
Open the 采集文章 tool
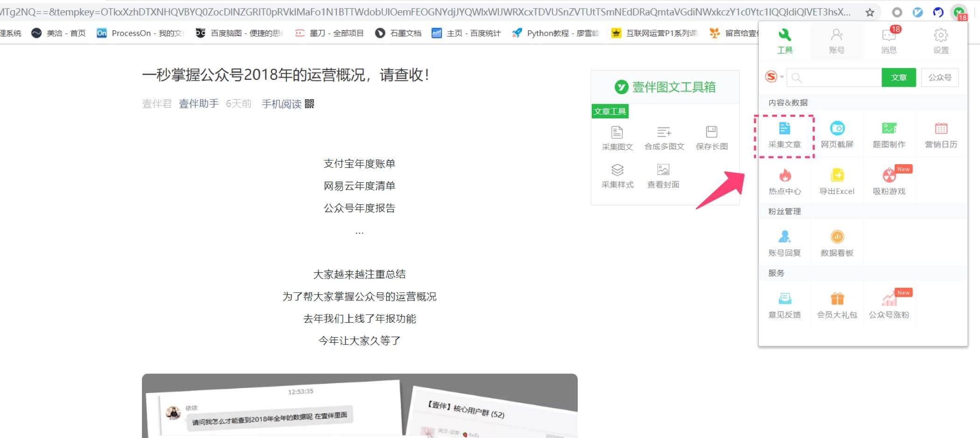coord(784,135)
